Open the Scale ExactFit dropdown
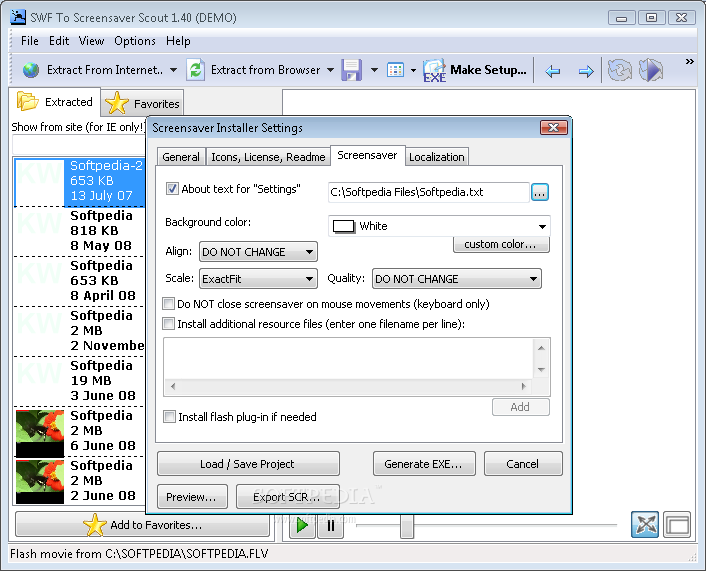Screen dimensions: 706x571 tap(258, 279)
